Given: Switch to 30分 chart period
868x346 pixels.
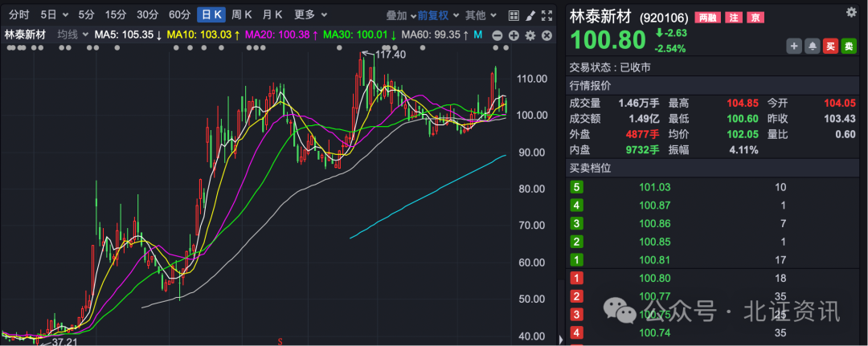Looking at the screenshot, I should 147,15.
